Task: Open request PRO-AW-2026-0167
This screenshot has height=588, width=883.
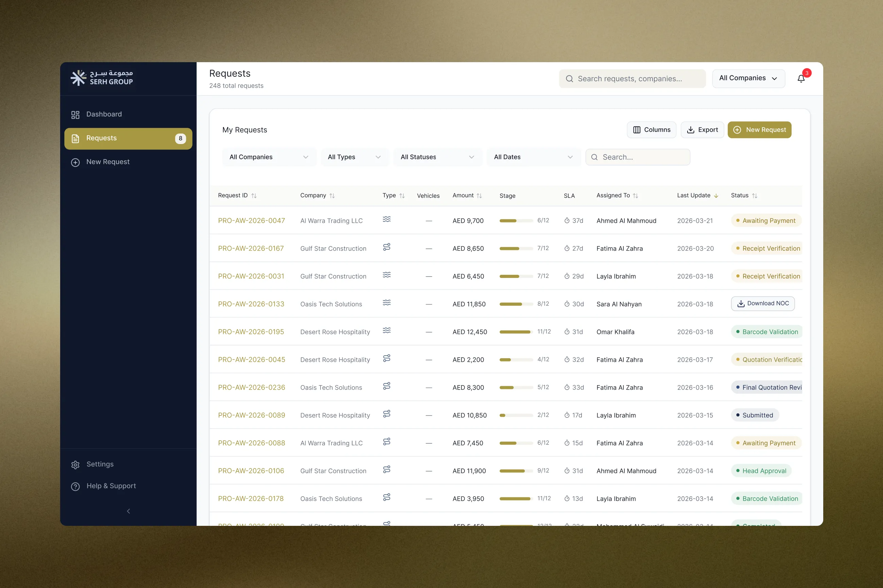Action: (251, 248)
